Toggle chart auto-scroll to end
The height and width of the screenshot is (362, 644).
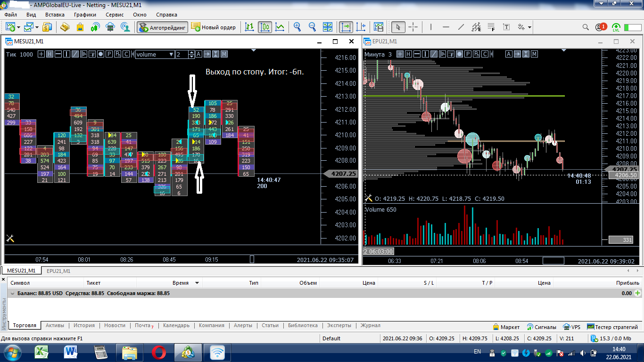(347, 27)
